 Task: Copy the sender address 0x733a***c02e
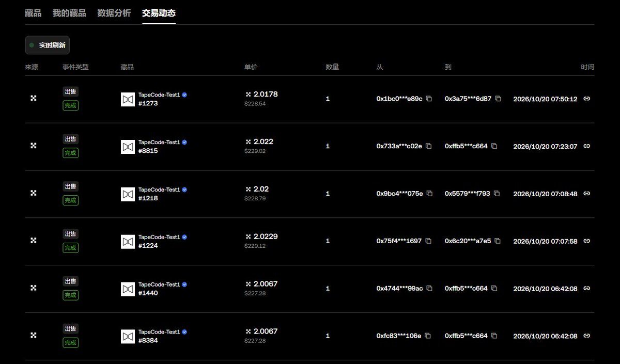[429, 146]
